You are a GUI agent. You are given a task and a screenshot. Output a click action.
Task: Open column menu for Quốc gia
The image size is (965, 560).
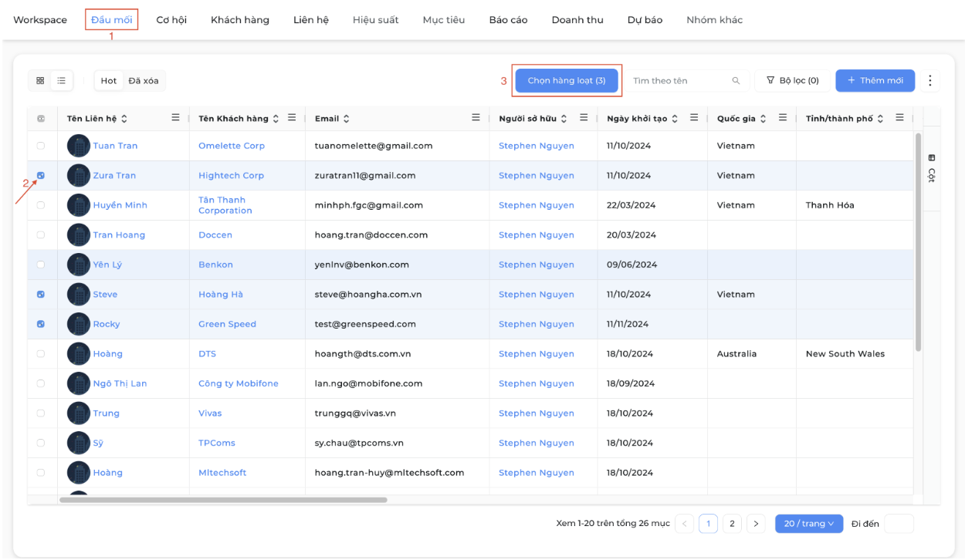click(783, 118)
